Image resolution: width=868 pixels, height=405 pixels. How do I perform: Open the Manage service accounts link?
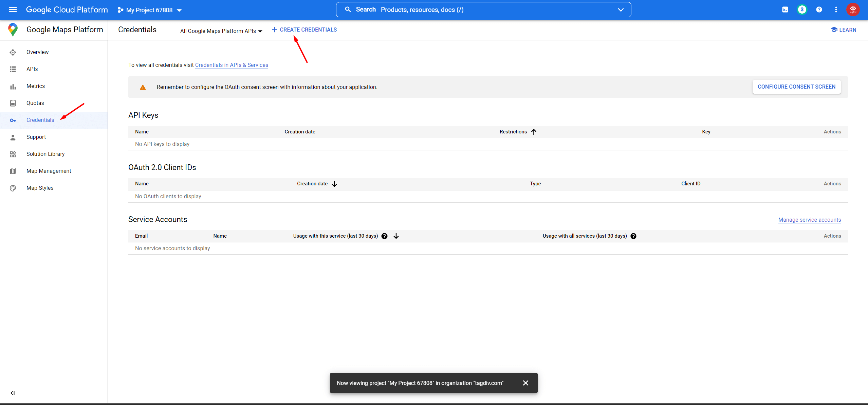pyautogui.click(x=809, y=220)
